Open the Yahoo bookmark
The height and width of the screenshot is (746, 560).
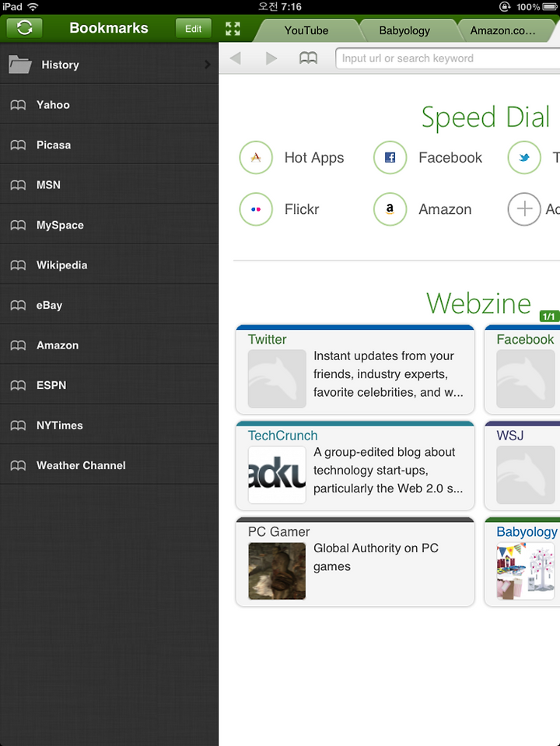pos(109,105)
